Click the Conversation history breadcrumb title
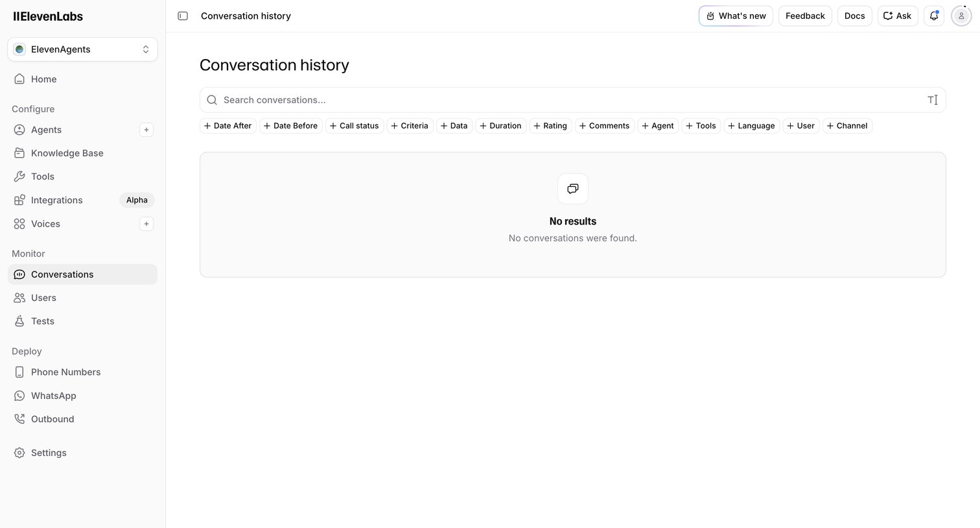This screenshot has width=980, height=528. [x=246, y=16]
